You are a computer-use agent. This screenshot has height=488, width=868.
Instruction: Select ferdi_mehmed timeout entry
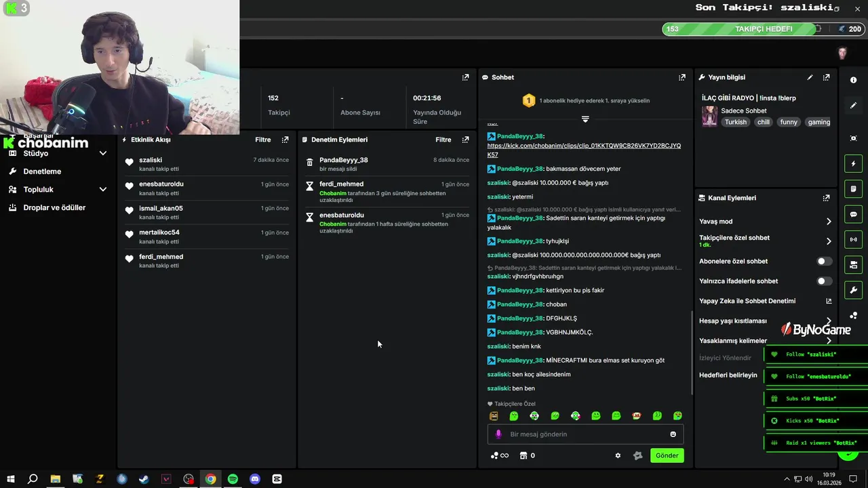387,192
